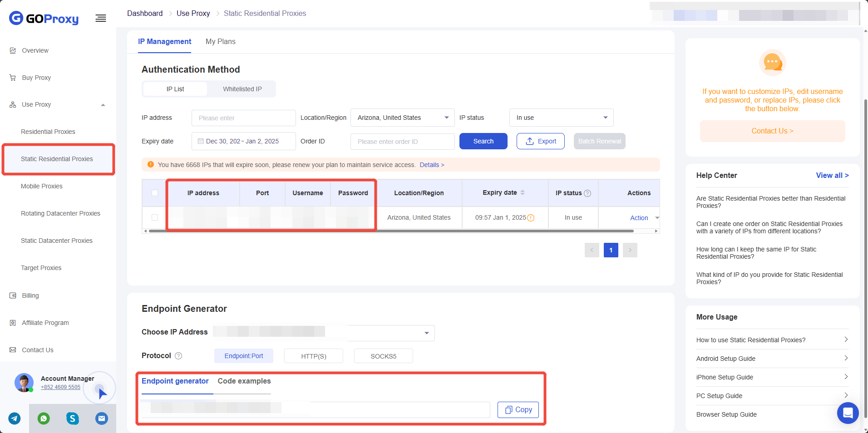Open View all Help Center link
This screenshot has height=433, width=868.
(x=832, y=175)
